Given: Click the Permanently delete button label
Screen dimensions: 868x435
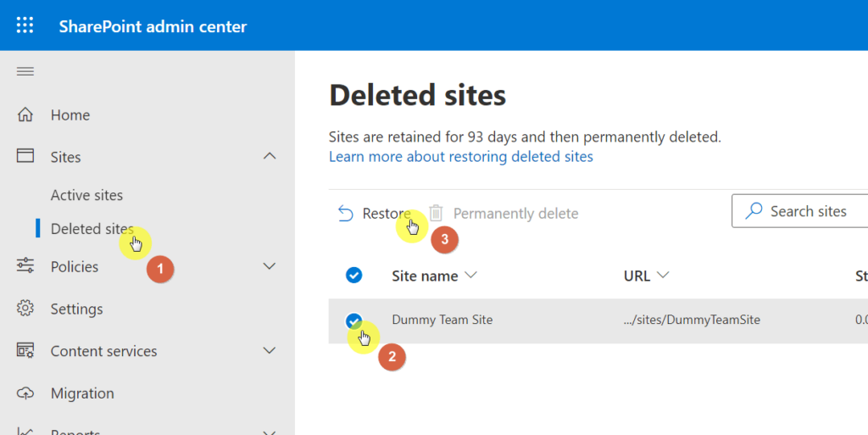Looking at the screenshot, I should [516, 213].
